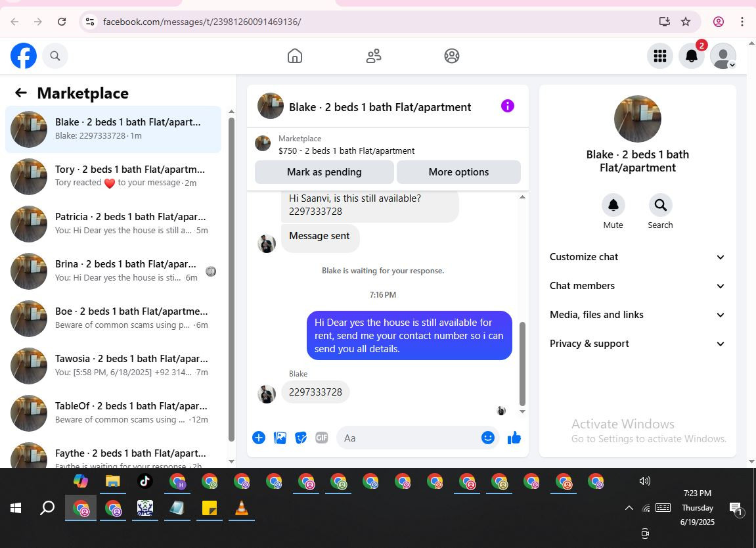This screenshot has height=548, width=756.
Task: Click the blue 'house is still available' message
Action: 409,335
